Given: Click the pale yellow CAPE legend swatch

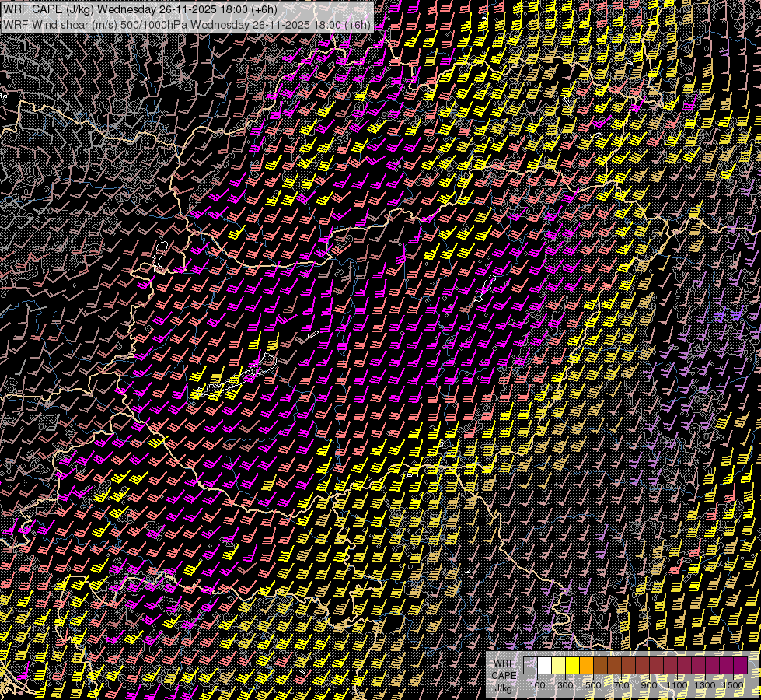Looking at the screenshot, I should coord(559,666).
